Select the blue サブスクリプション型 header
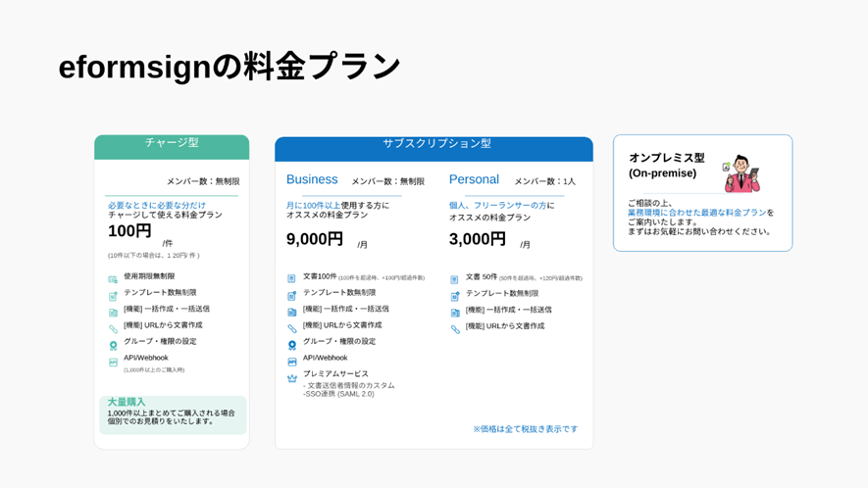Image resolution: width=868 pixels, height=488 pixels. [x=434, y=149]
